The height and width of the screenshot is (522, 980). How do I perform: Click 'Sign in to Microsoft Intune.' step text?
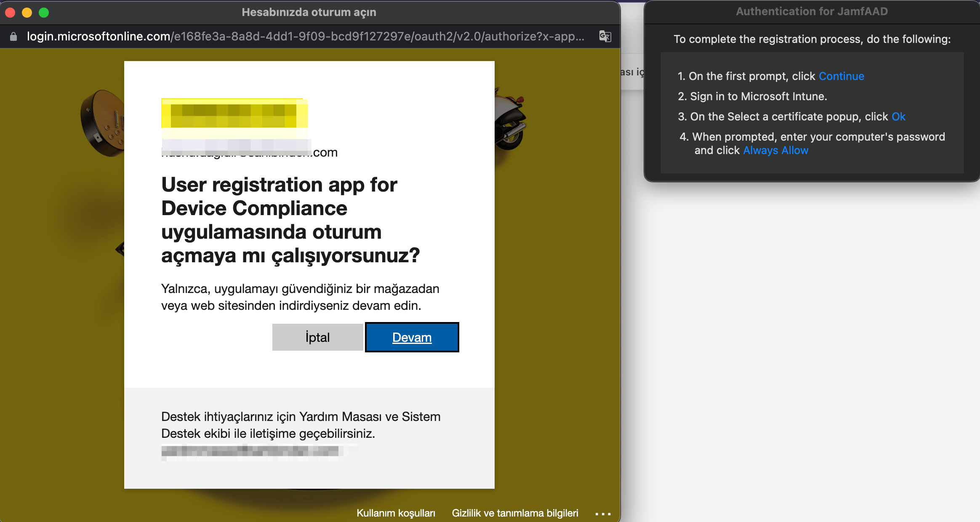[759, 96]
